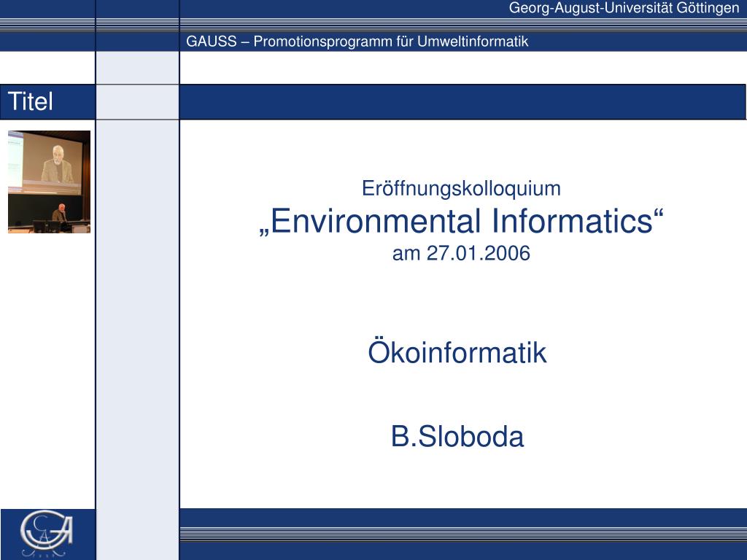Image resolution: width=747 pixels, height=560 pixels.
Task: Click the GAUSS Promotionsprogramm für Umweltinformatik subtitle
Action: click(x=357, y=42)
